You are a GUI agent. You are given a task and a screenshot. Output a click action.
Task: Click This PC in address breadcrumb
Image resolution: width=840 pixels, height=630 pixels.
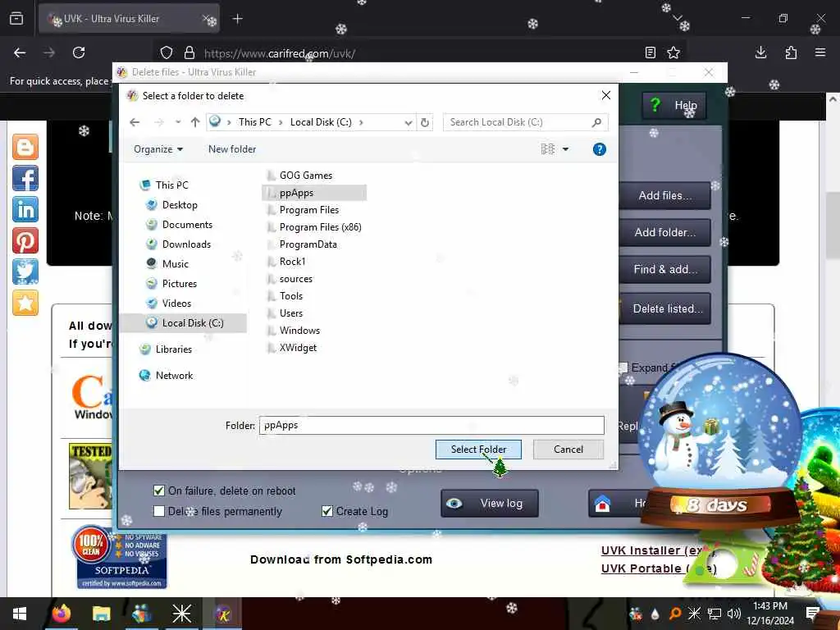pos(254,122)
